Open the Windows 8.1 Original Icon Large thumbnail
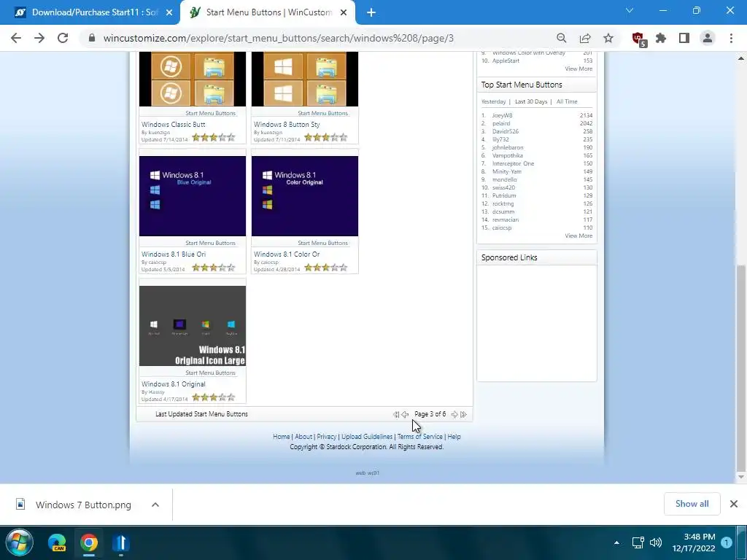This screenshot has height=560, width=747. (x=193, y=326)
